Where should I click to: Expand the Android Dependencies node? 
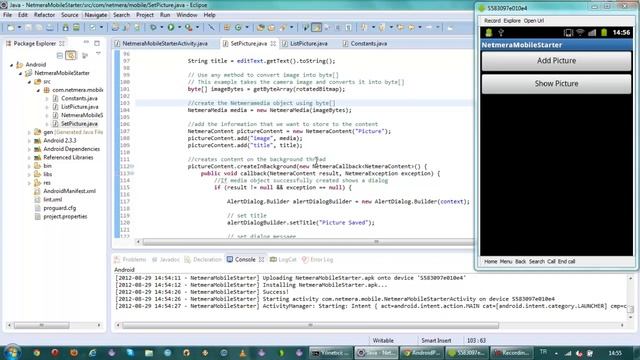pyautogui.click(x=29, y=149)
